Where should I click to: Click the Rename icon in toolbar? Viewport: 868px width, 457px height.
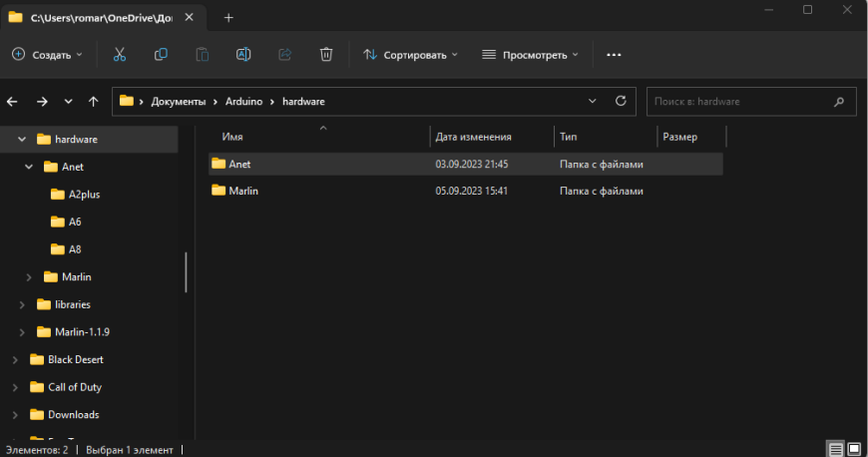pyautogui.click(x=242, y=55)
